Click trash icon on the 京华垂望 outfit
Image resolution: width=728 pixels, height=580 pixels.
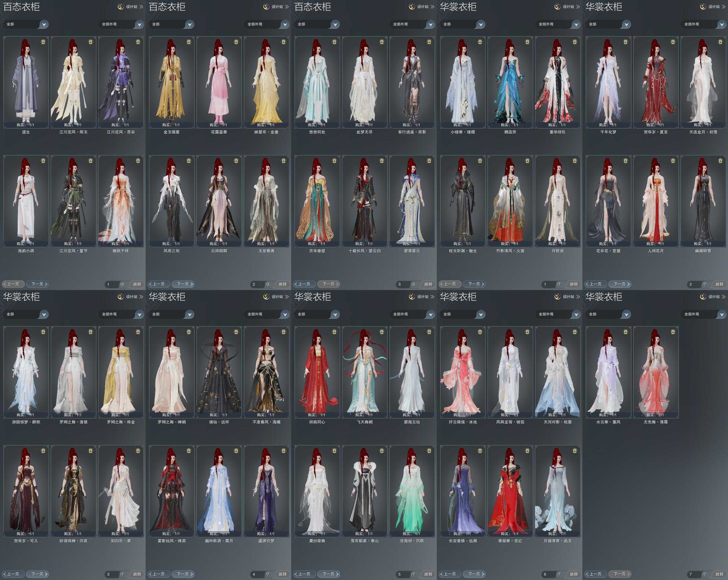tap(334, 161)
